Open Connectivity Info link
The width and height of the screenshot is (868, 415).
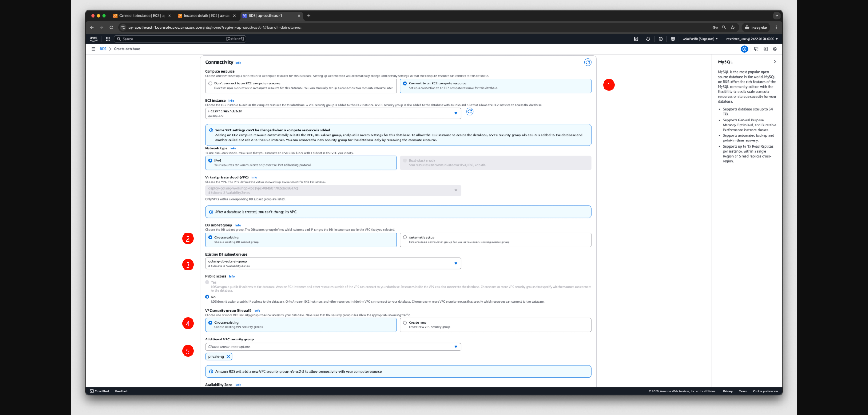(238, 63)
